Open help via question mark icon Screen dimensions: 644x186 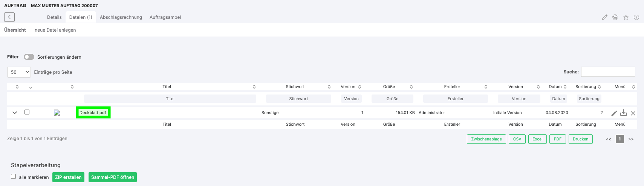click(636, 17)
